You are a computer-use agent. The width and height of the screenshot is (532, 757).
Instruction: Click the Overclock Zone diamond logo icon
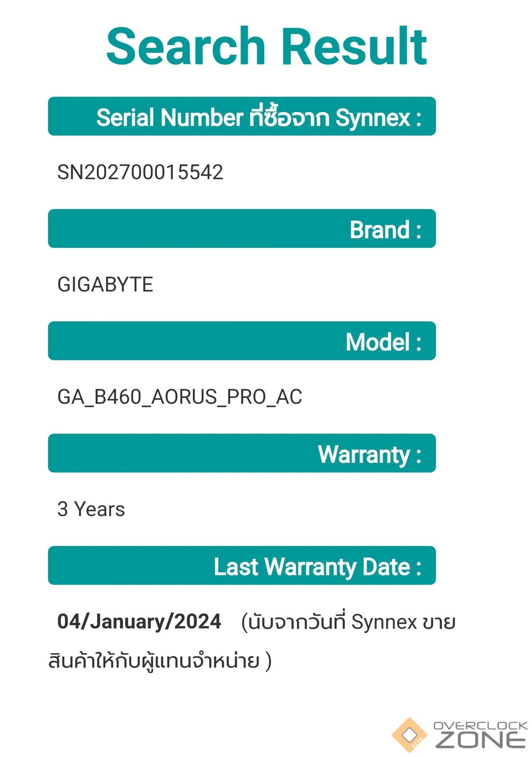409,735
